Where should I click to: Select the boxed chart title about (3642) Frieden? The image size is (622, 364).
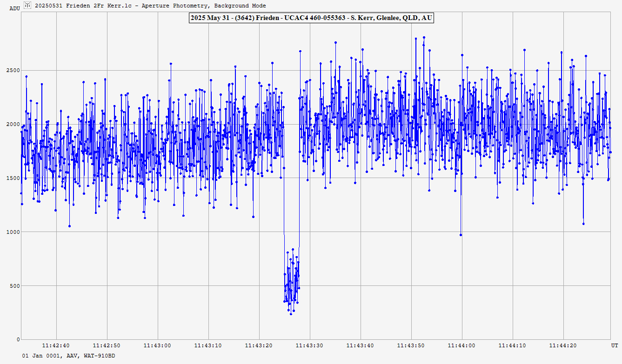click(x=311, y=18)
